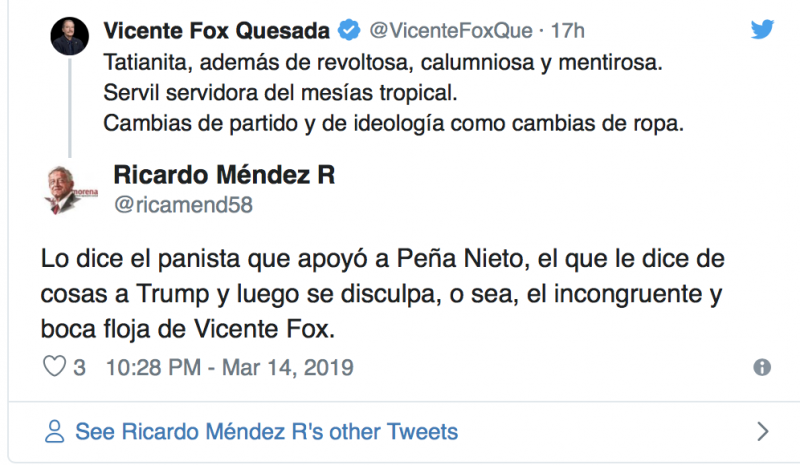Open the tweet info icon
The height and width of the screenshot is (465, 800).
(762, 367)
